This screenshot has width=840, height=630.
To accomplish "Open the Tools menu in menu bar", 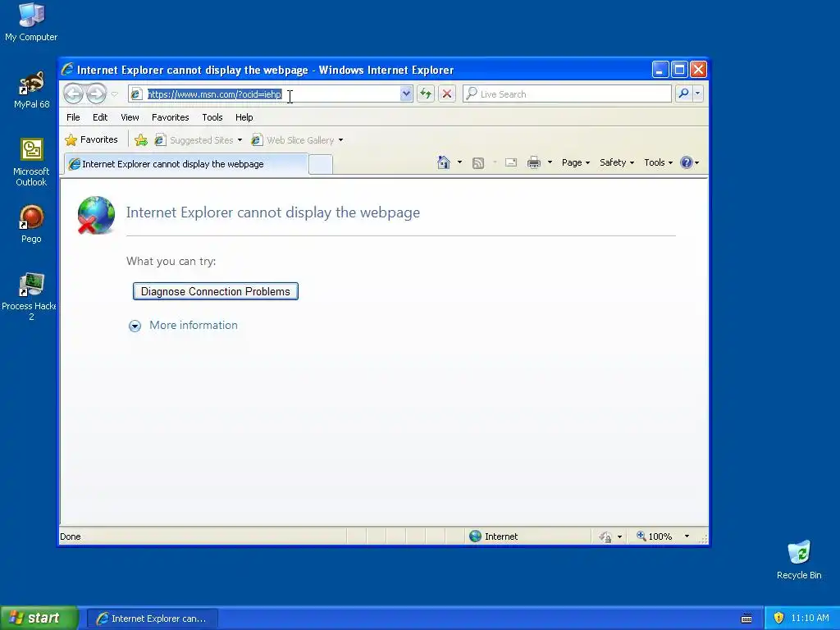I will [212, 117].
